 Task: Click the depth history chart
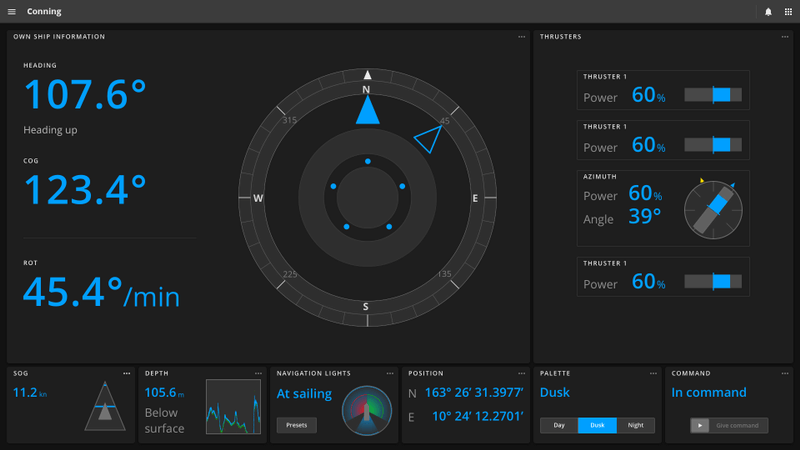[x=233, y=407]
